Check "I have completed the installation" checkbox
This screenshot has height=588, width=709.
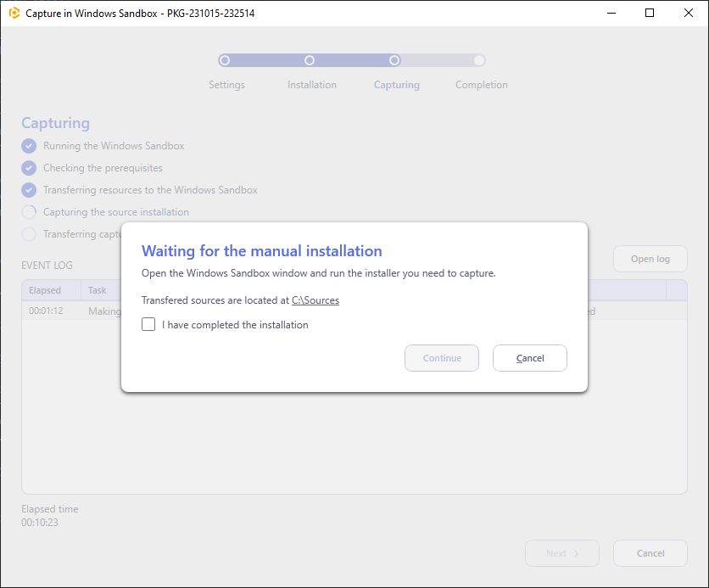(x=148, y=324)
